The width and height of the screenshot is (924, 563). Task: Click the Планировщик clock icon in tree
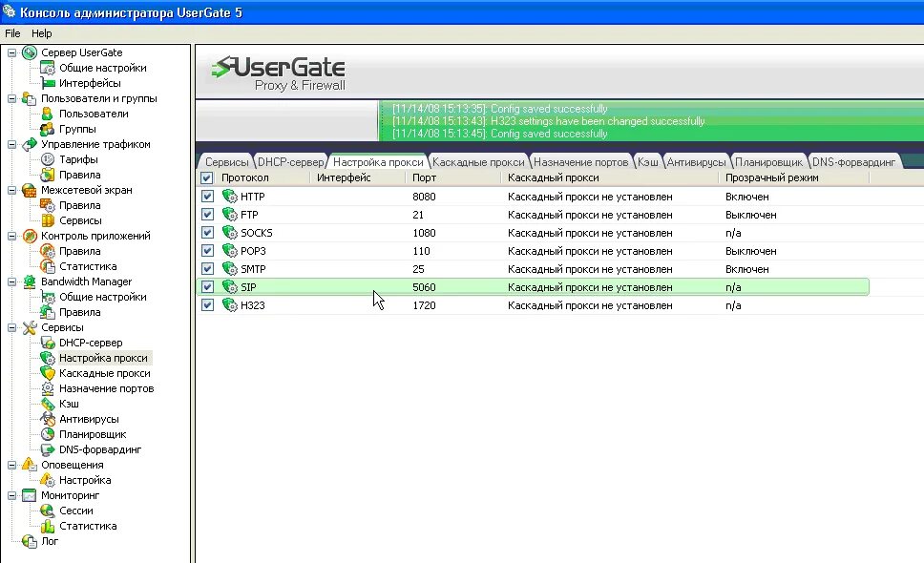click(48, 434)
